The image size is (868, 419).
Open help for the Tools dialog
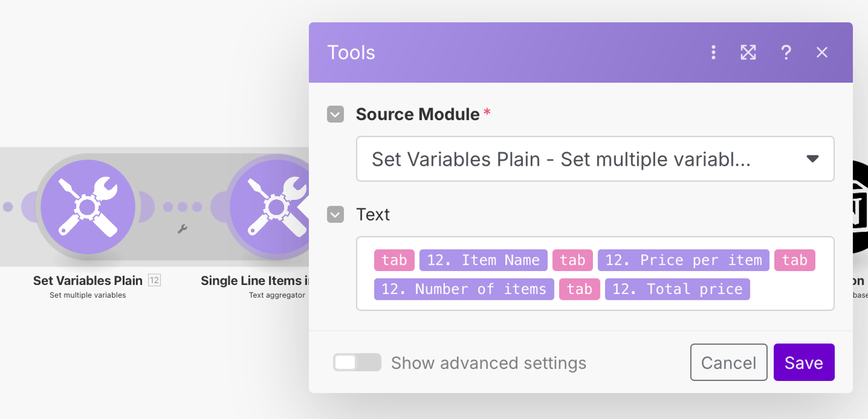pyautogui.click(x=786, y=53)
